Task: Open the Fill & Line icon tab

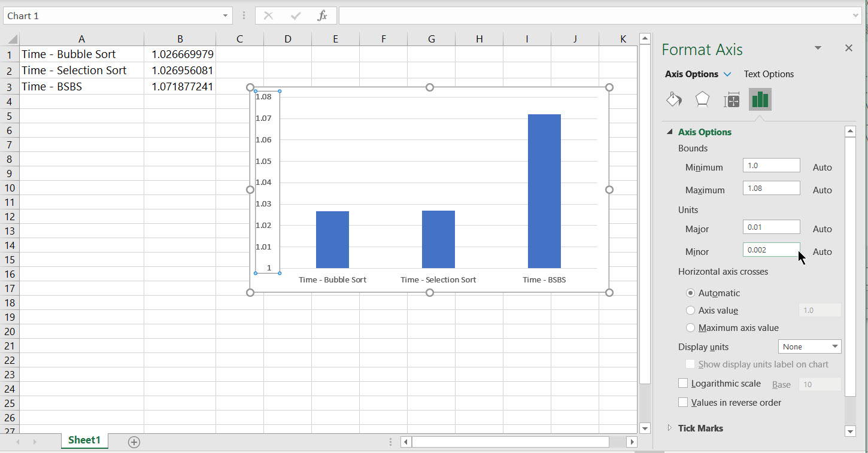Action: tap(674, 99)
